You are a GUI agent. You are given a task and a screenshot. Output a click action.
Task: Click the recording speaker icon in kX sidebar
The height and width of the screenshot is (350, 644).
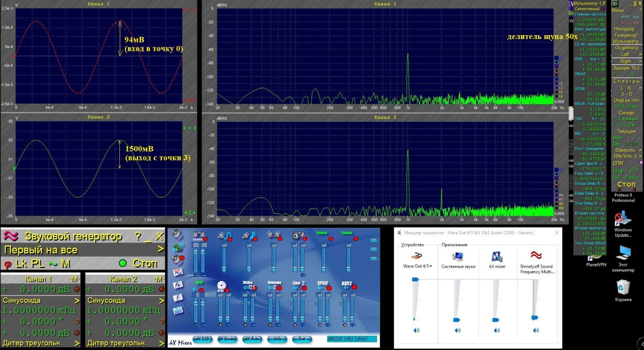click(x=177, y=259)
